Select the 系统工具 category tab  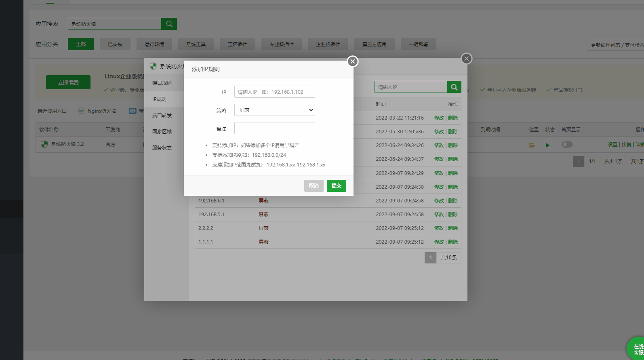(x=196, y=44)
